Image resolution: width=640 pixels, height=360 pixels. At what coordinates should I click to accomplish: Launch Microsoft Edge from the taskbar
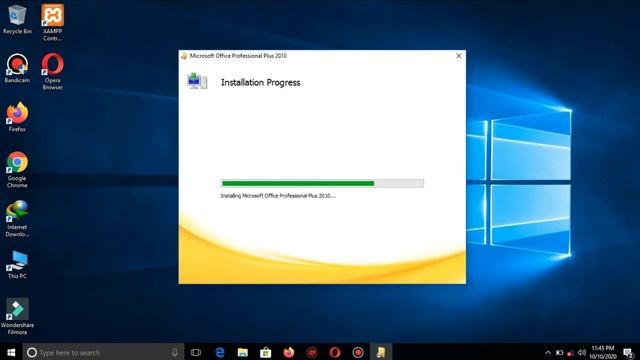(x=220, y=352)
